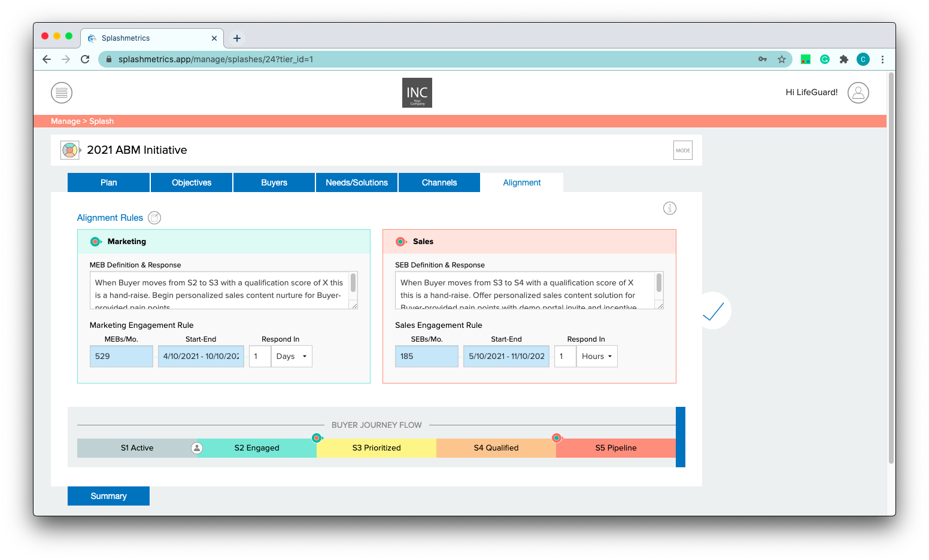Click the page vertical scrollbar
This screenshot has height=560, width=929.
tap(891, 268)
